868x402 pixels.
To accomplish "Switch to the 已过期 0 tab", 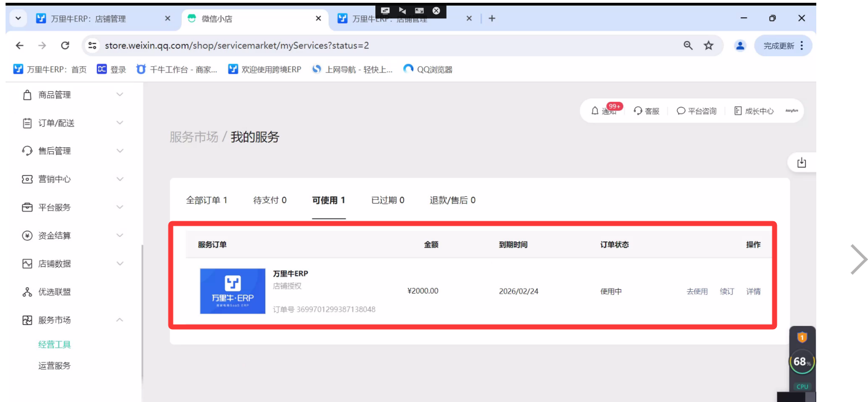I will 388,200.
